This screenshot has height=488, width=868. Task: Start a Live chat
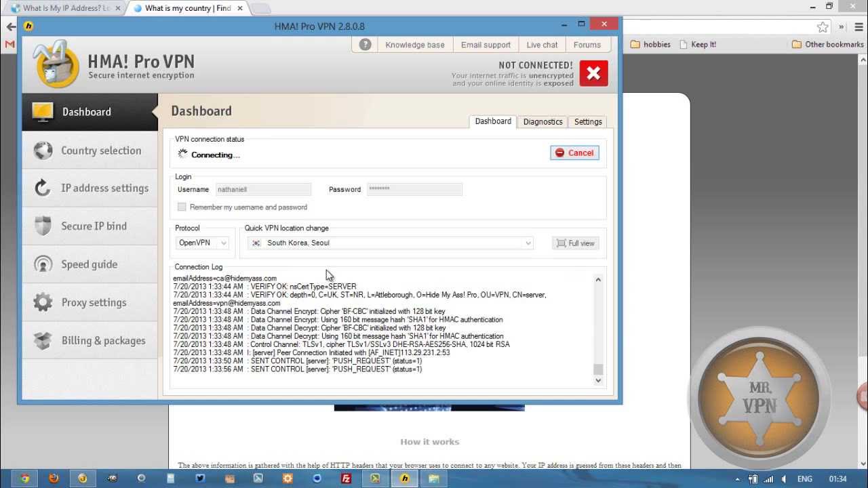coord(542,45)
